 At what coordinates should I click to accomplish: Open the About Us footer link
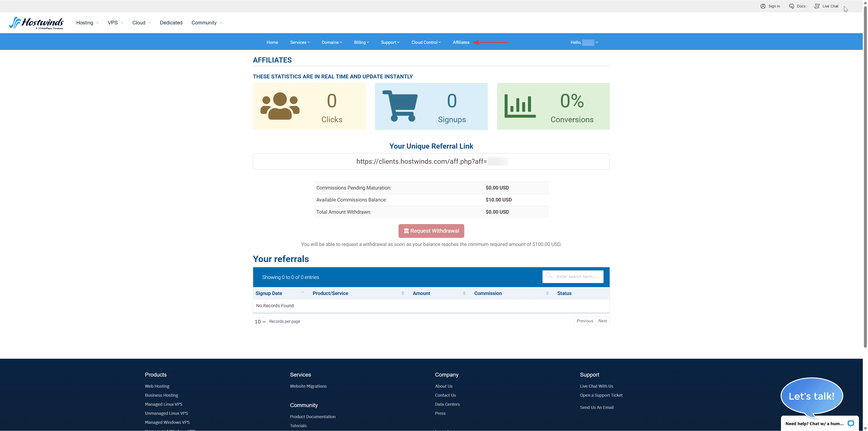pos(444,386)
